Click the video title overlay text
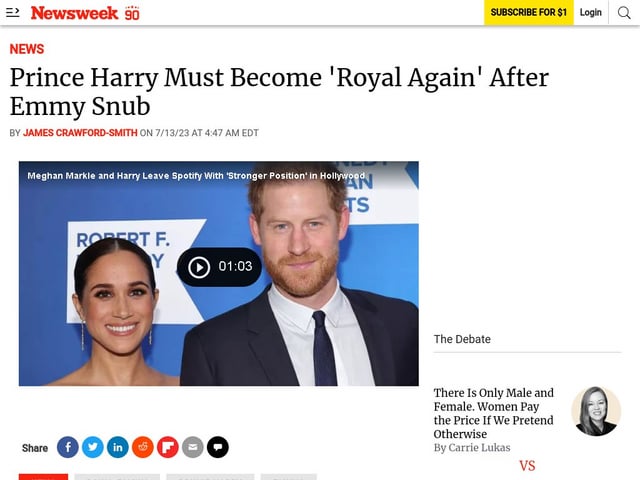The image size is (640, 480). (x=196, y=176)
